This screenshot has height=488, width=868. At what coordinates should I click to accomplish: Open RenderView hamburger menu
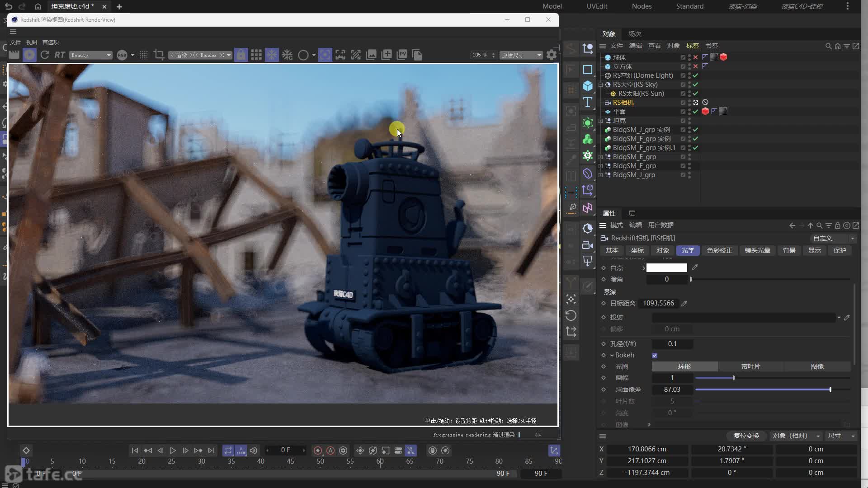tap(13, 32)
